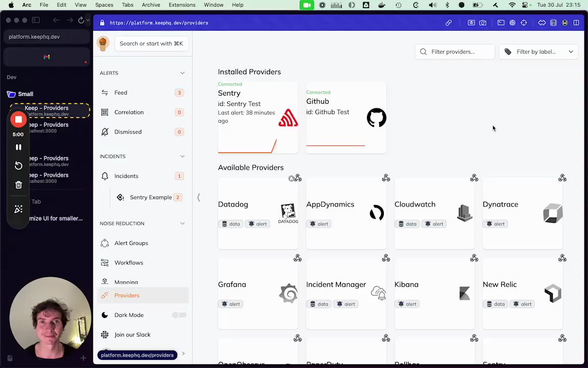Screen dimensions: 588x368
Task: Toggle the Arc sidebar panel icon
Action: pos(36,20)
